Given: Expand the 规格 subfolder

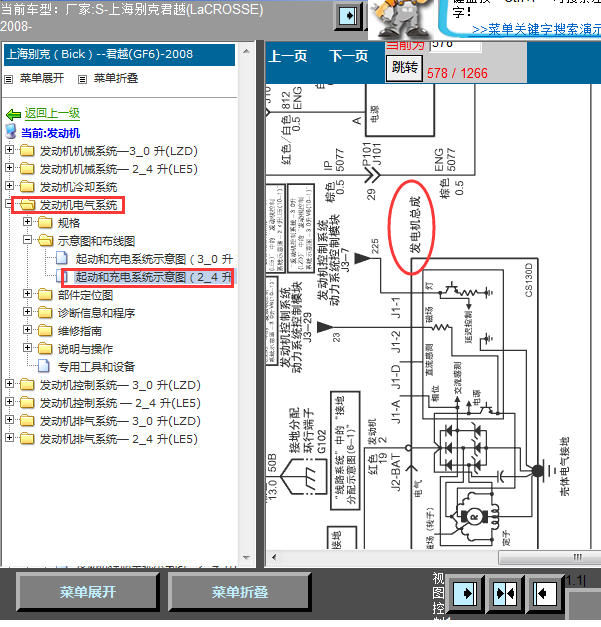Looking at the screenshot, I should [27, 222].
